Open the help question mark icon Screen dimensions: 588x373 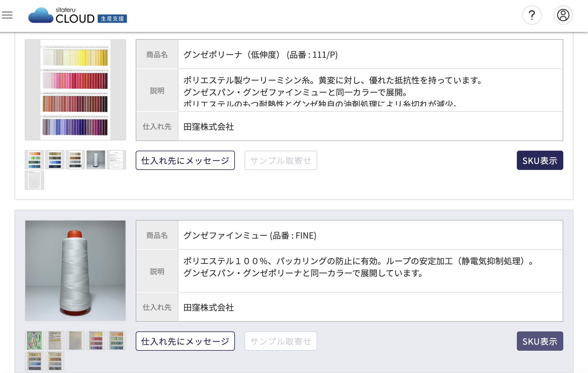pos(532,15)
